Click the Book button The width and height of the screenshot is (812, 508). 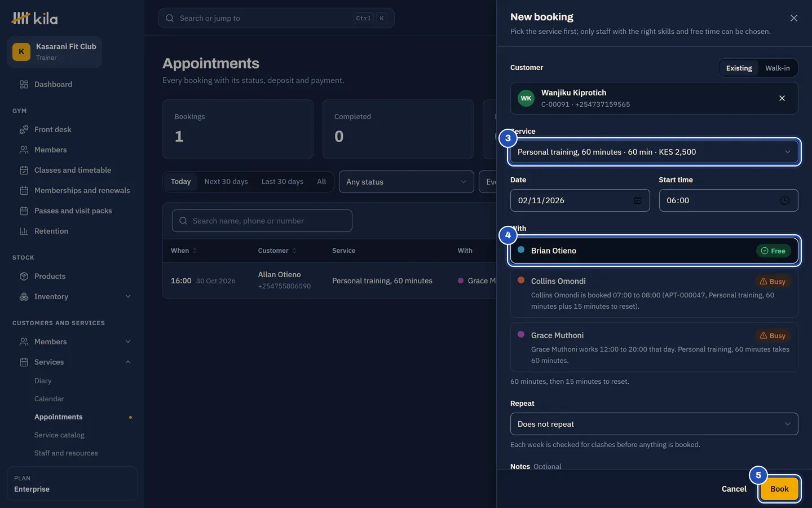[779, 489]
